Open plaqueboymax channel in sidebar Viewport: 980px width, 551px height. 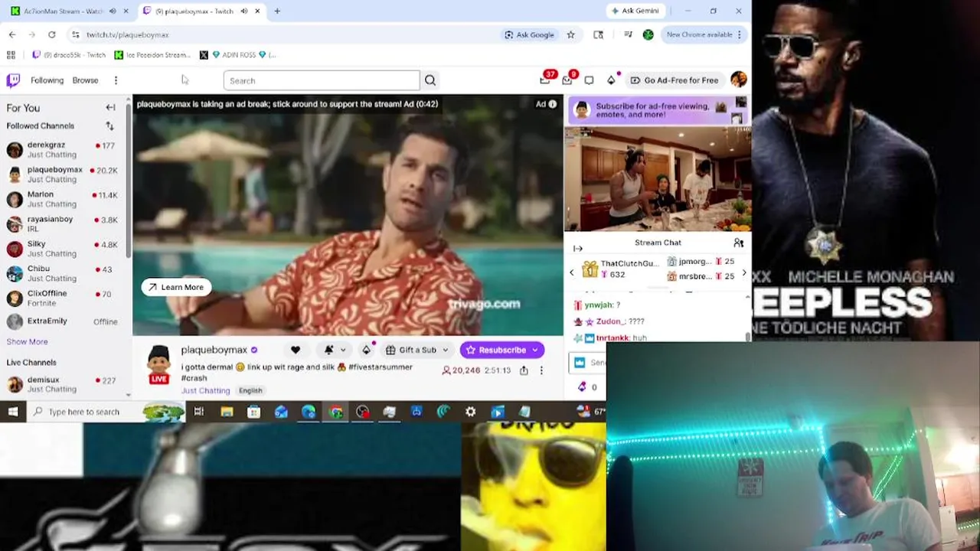click(62, 174)
